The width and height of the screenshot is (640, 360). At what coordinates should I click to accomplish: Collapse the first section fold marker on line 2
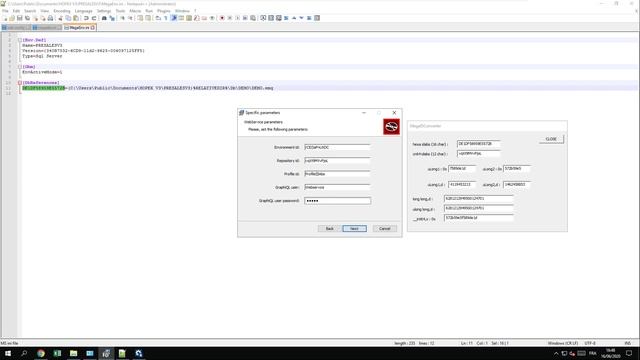click(20, 40)
